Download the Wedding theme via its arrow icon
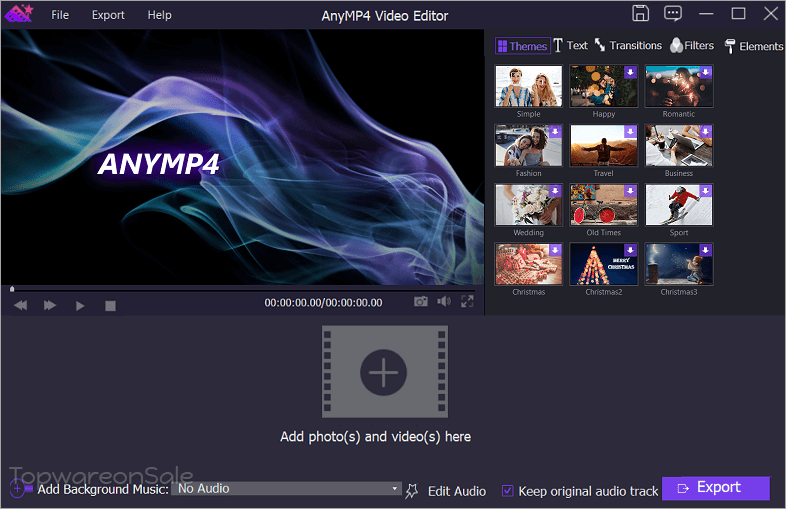 [555, 191]
